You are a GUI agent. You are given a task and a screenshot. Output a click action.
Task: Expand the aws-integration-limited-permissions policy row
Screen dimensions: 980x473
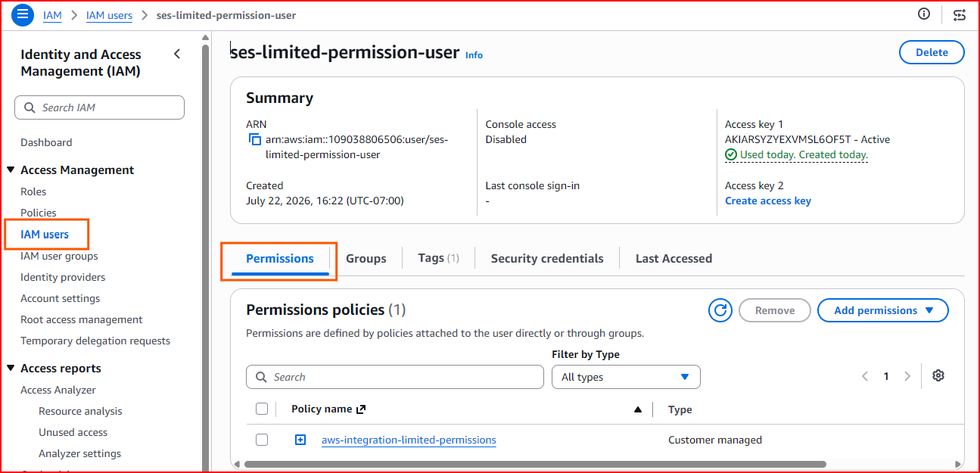coord(300,440)
